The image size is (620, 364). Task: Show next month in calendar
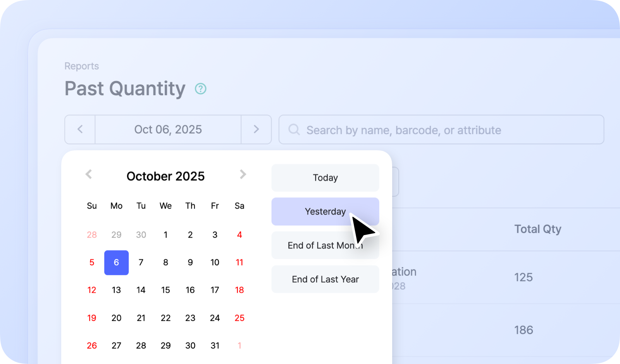243,174
